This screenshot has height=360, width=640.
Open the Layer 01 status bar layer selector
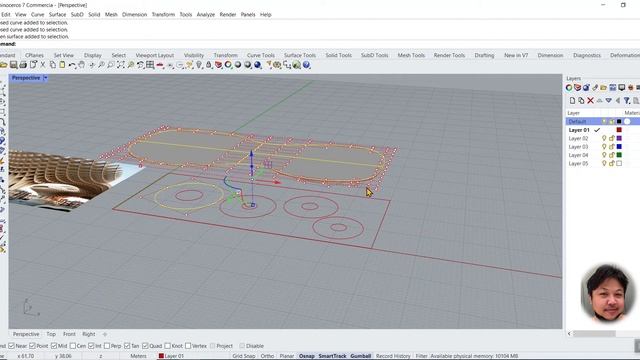pos(171,356)
